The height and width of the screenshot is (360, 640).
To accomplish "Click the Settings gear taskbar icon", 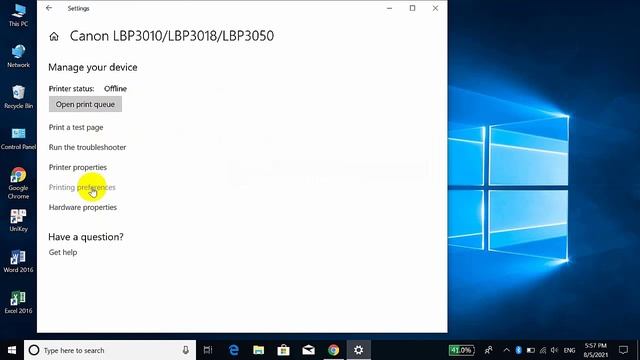I will pos(358,350).
